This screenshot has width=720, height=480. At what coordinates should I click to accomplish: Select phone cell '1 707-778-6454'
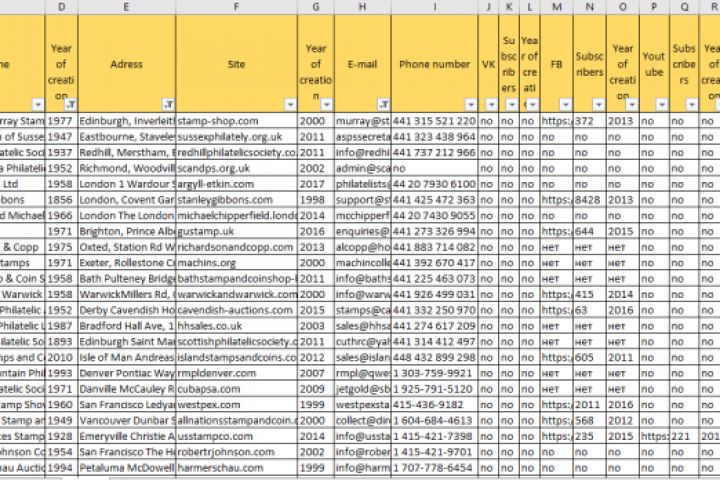434,468
